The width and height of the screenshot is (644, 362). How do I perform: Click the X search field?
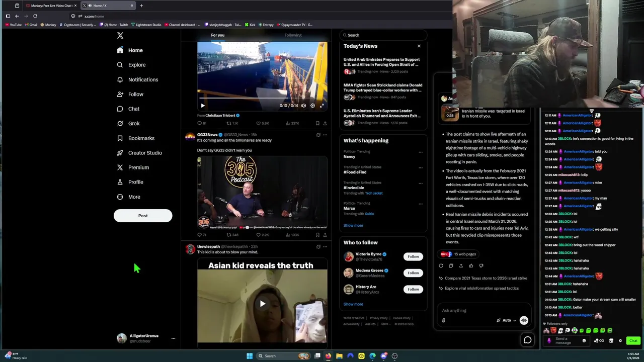[x=383, y=35]
